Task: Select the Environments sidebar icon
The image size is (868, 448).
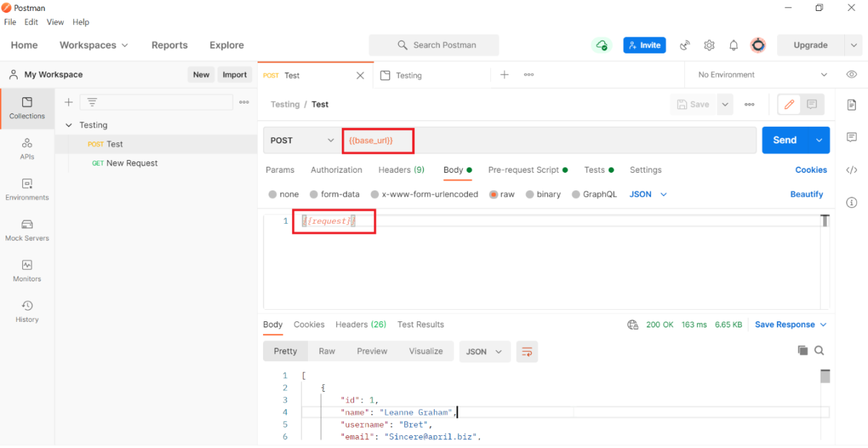Action: tap(26, 190)
